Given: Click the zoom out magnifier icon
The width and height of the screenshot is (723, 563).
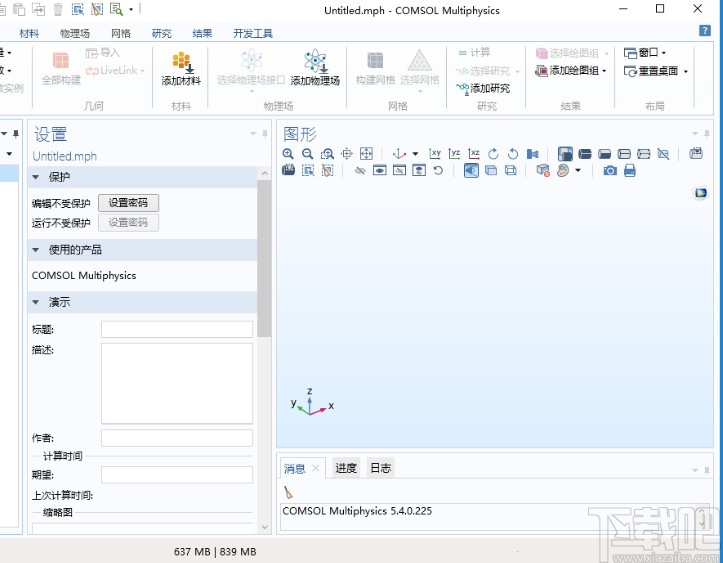Looking at the screenshot, I should click(308, 154).
